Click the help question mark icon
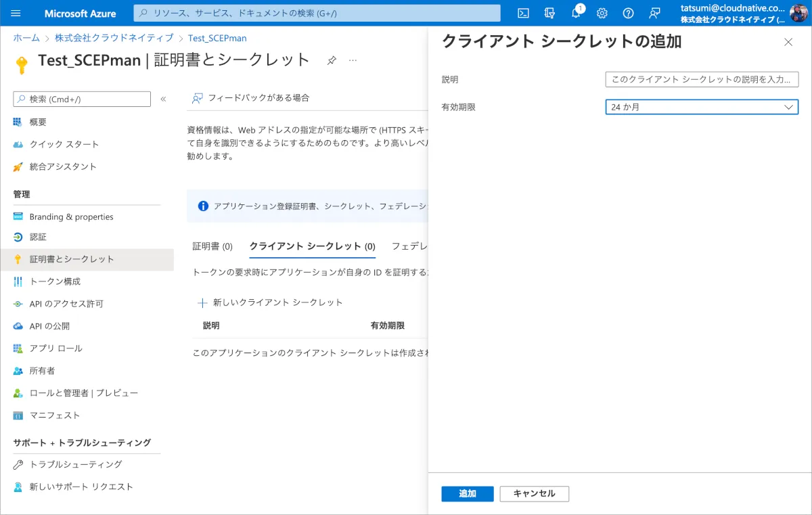The image size is (812, 515). [x=628, y=13]
